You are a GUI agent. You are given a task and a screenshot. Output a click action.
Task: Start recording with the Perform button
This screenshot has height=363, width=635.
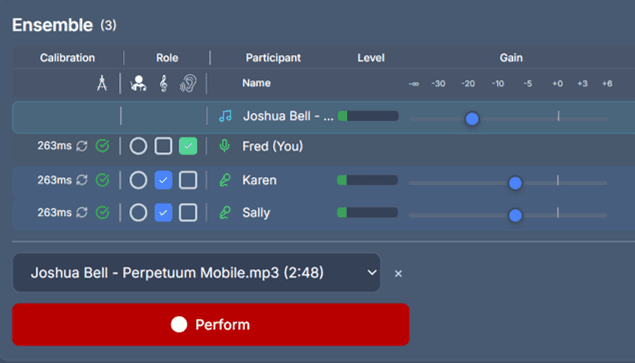211,325
